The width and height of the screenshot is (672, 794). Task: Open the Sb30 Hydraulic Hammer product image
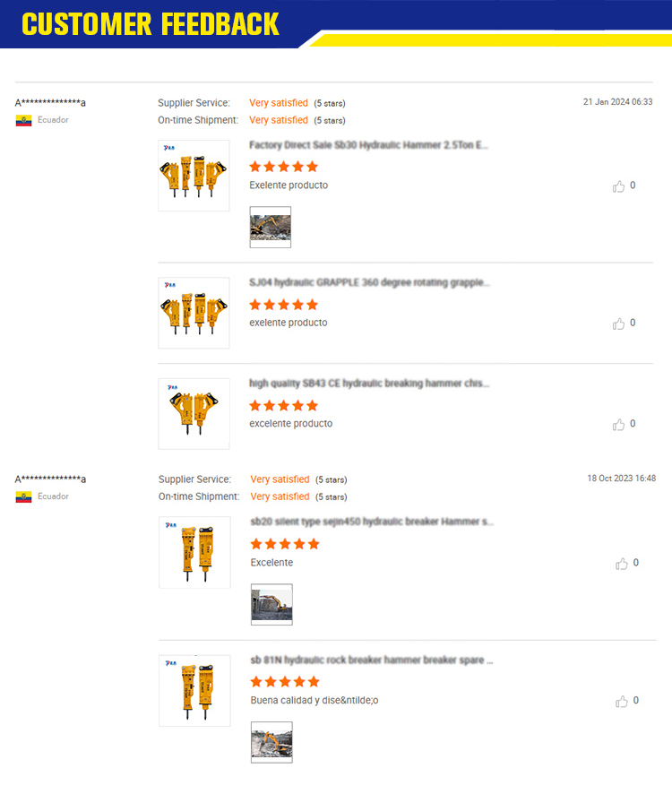(x=194, y=176)
